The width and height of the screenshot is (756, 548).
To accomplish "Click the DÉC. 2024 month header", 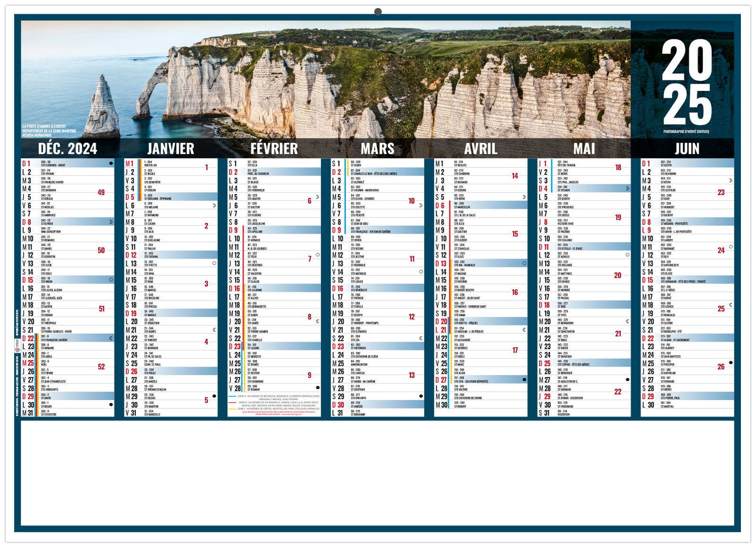I will pyautogui.click(x=68, y=149).
